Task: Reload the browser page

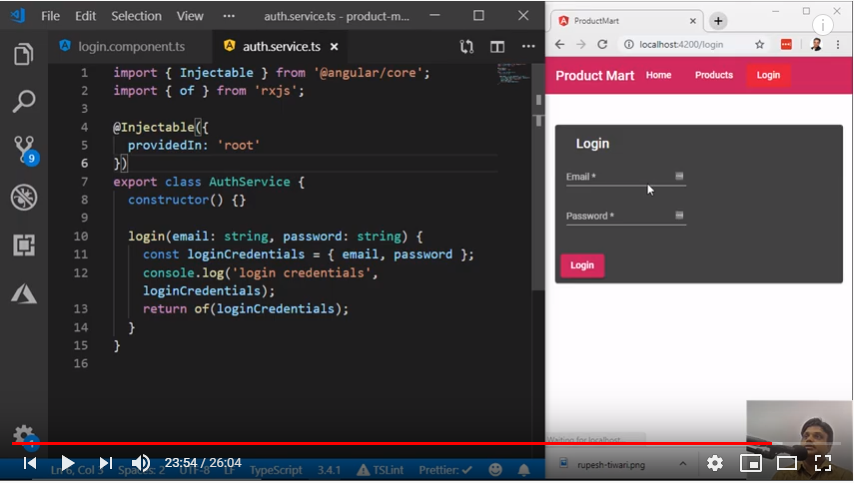Action: pyautogui.click(x=602, y=45)
